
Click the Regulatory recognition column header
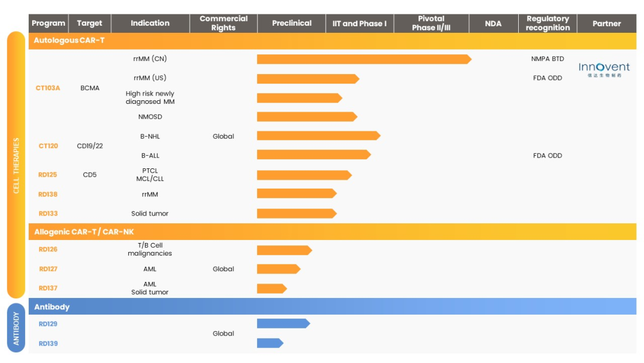[x=547, y=23]
